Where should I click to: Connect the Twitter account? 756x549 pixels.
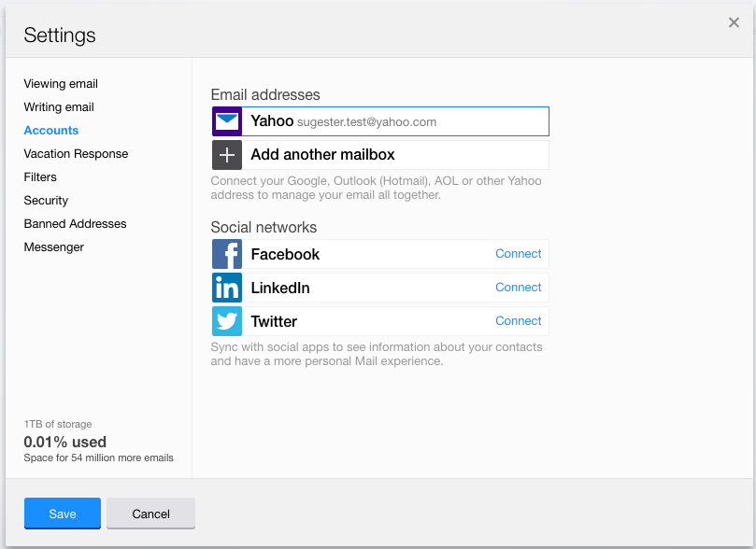point(518,321)
